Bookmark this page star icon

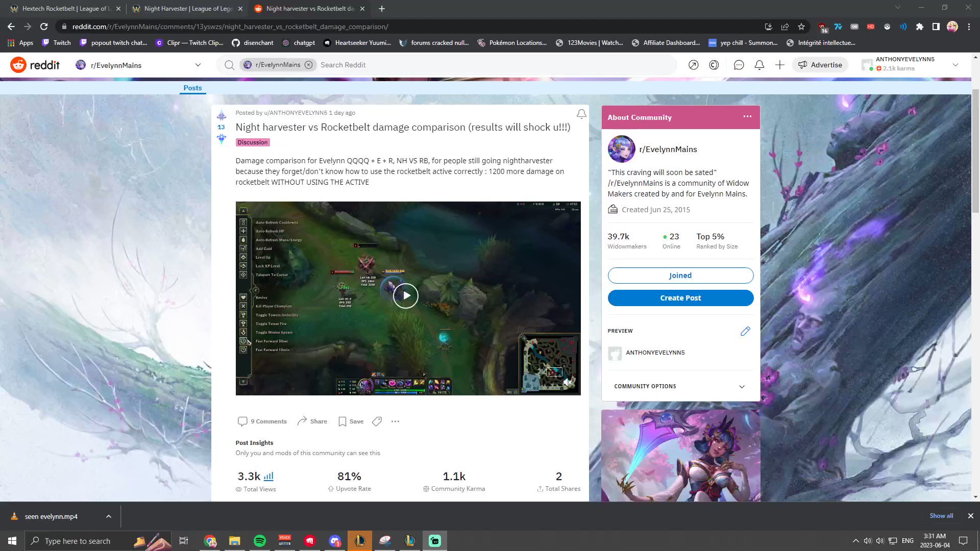point(801,27)
